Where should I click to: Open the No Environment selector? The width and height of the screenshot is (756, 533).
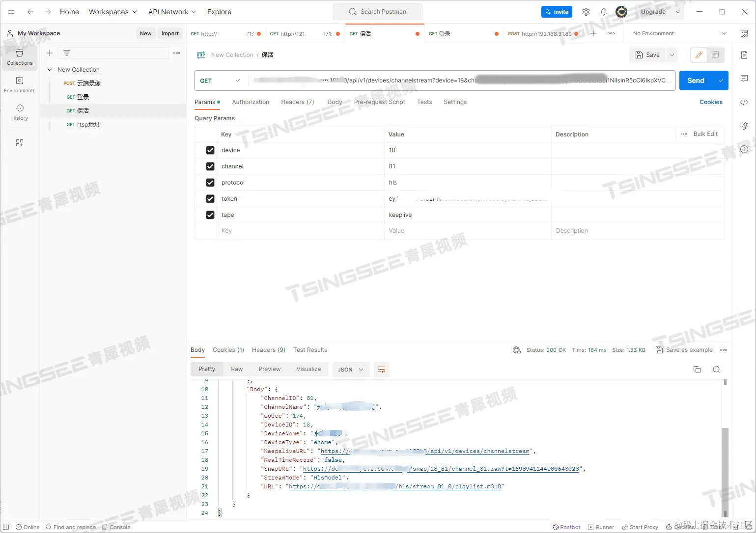(x=679, y=33)
